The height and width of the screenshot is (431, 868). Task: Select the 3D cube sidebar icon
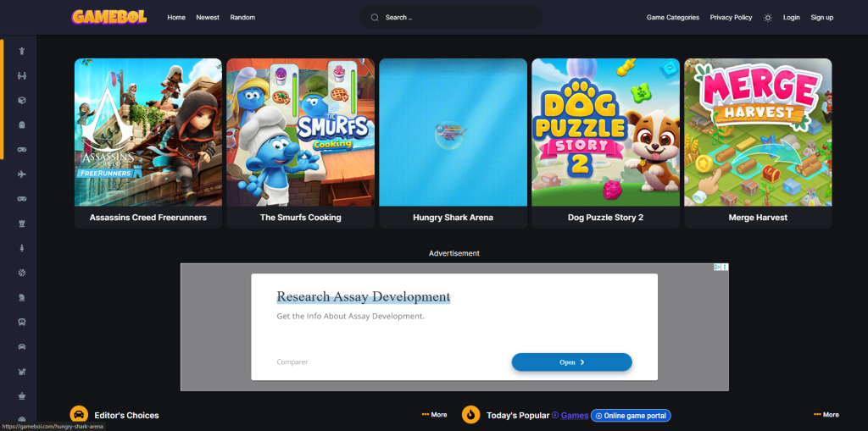[22, 100]
